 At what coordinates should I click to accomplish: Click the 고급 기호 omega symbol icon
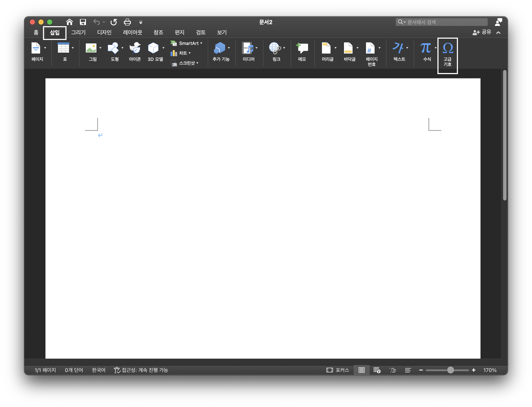click(x=448, y=48)
